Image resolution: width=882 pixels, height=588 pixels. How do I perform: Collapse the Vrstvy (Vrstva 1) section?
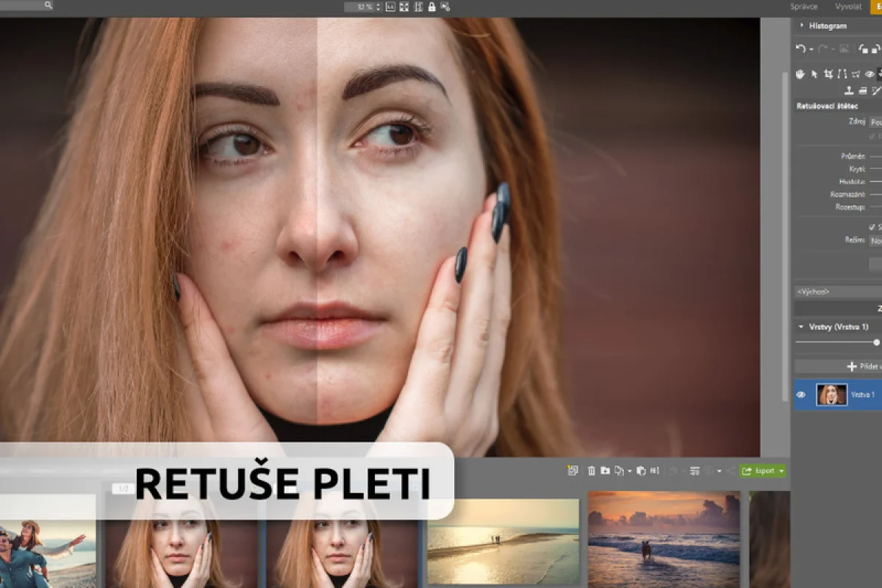[801, 326]
